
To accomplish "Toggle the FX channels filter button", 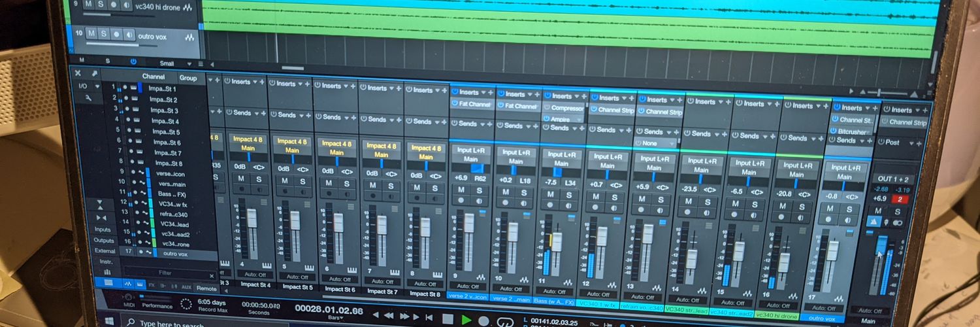I will 152,286.
